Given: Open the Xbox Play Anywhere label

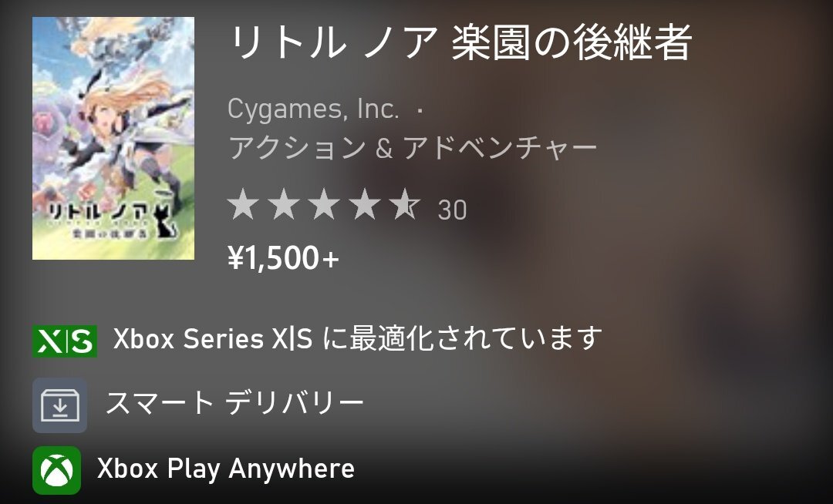Looking at the screenshot, I should [x=226, y=469].
